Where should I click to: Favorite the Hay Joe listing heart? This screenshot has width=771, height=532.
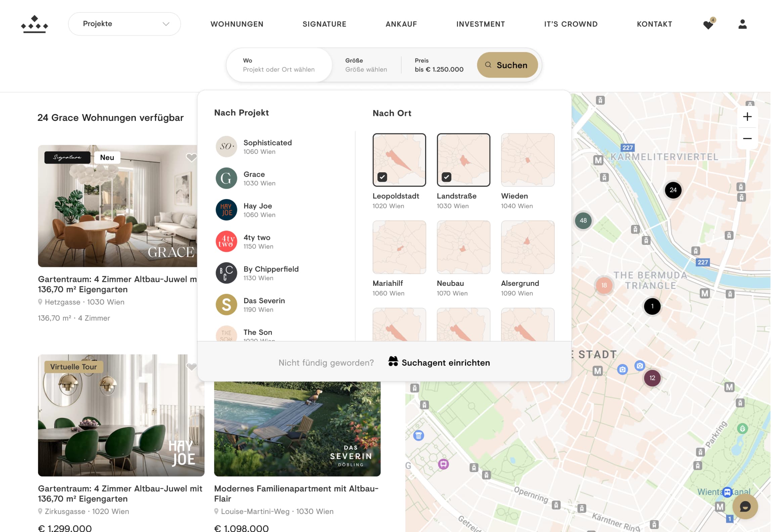(x=191, y=367)
